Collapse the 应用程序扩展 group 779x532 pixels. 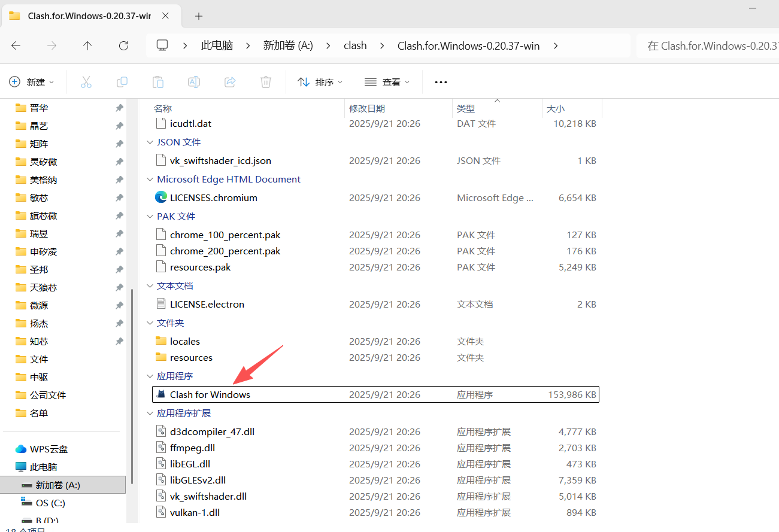[150, 414]
